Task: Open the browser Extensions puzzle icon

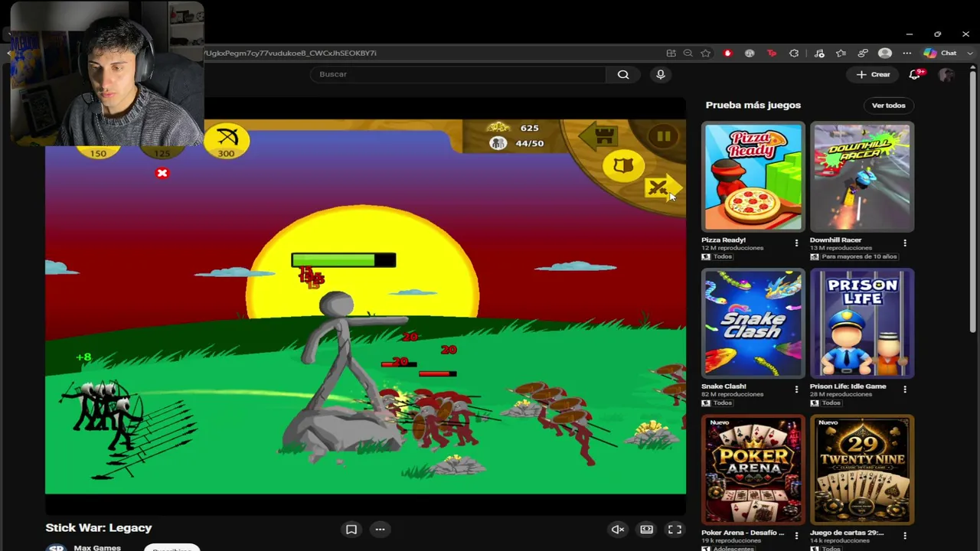Action: tap(794, 54)
